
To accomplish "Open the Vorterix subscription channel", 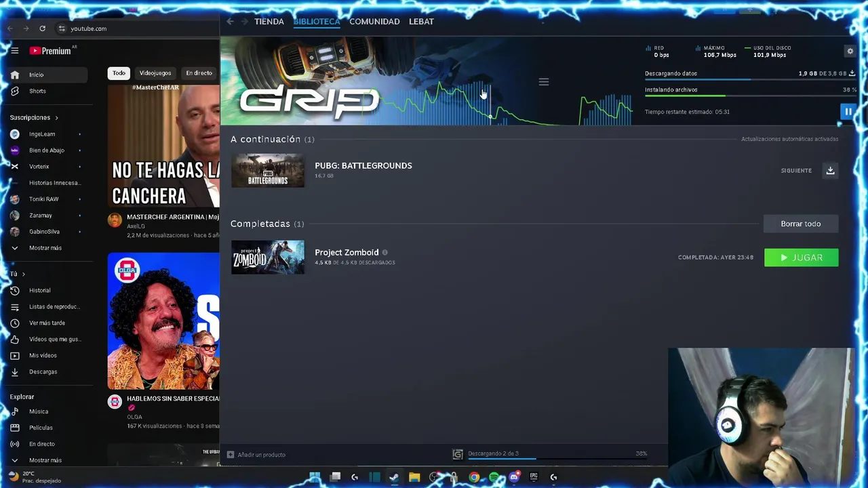I will (47, 167).
